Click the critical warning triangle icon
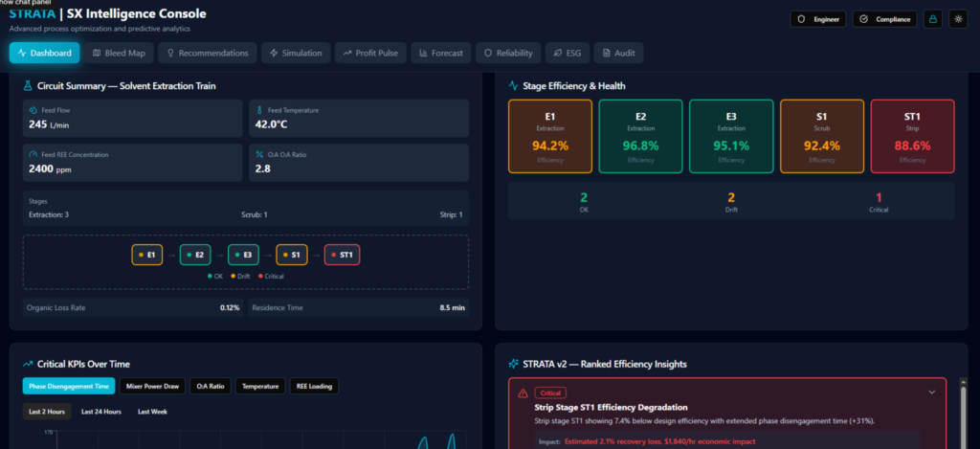The image size is (980, 449). (x=523, y=393)
